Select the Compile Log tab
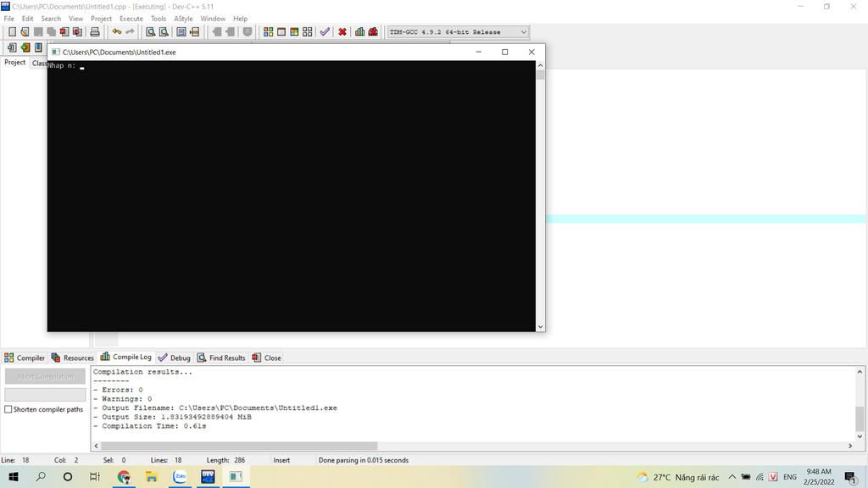Viewport: 868px width, 488px height. [x=126, y=357]
